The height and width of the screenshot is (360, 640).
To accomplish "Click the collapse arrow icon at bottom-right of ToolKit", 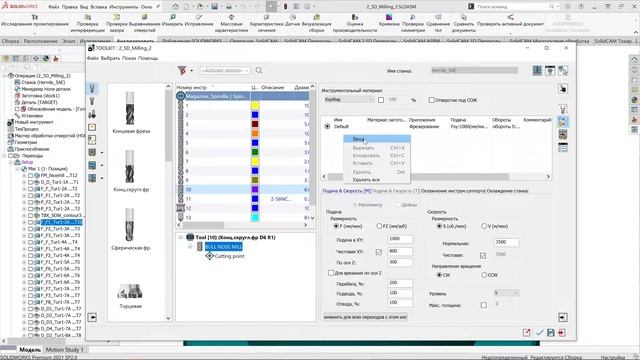I will tap(562, 317).
